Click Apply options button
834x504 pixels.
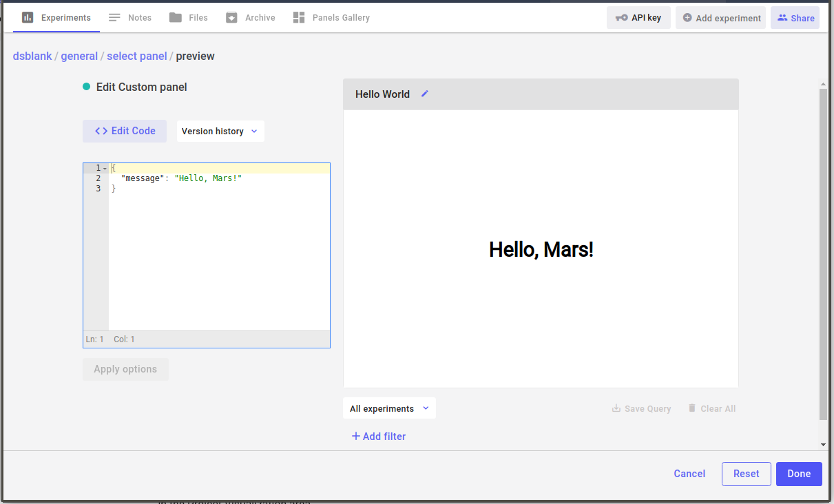(125, 369)
